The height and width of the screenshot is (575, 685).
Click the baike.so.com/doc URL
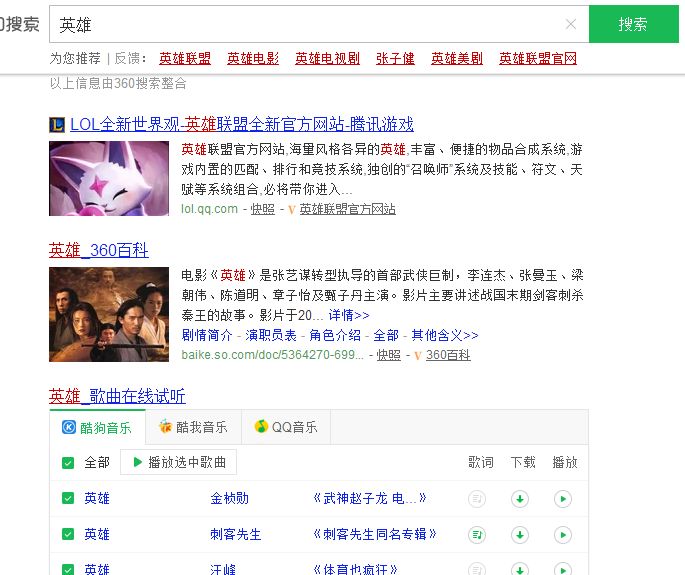(x=272, y=354)
